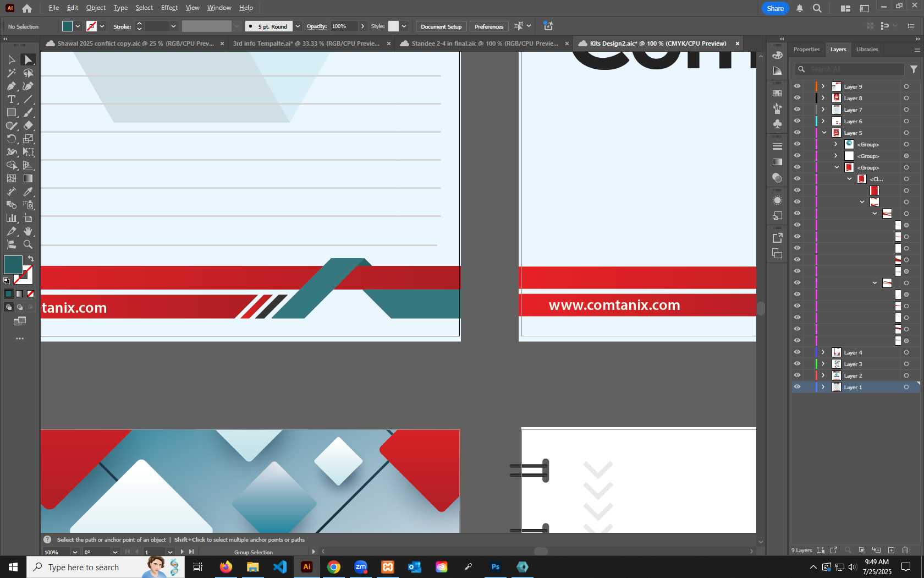This screenshot has height=578, width=924.
Task: Open the Window menu
Action: click(x=219, y=8)
